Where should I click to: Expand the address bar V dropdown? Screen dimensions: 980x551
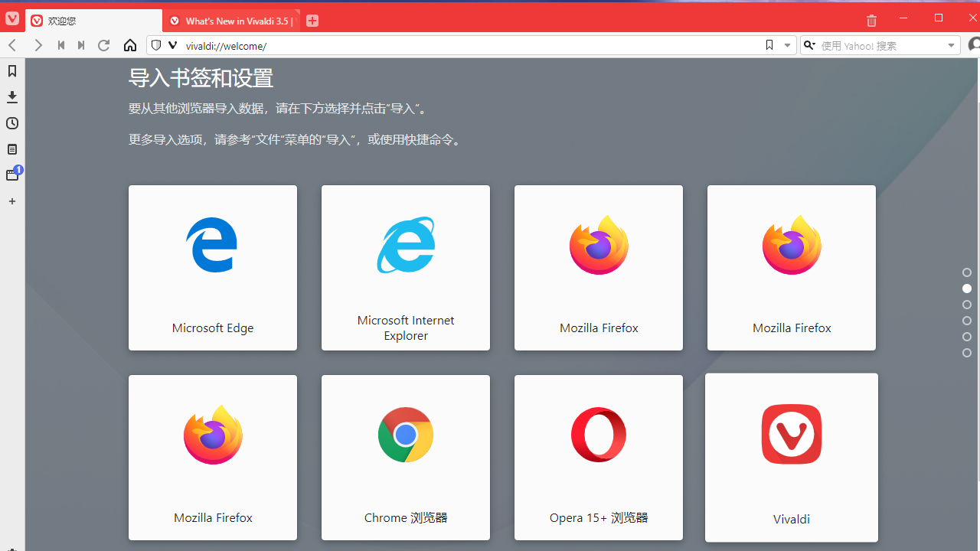point(172,45)
